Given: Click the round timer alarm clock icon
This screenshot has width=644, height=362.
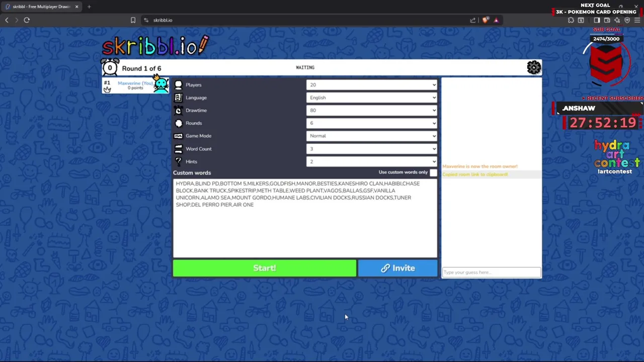Looking at the screenshot, I should (110, 67).
